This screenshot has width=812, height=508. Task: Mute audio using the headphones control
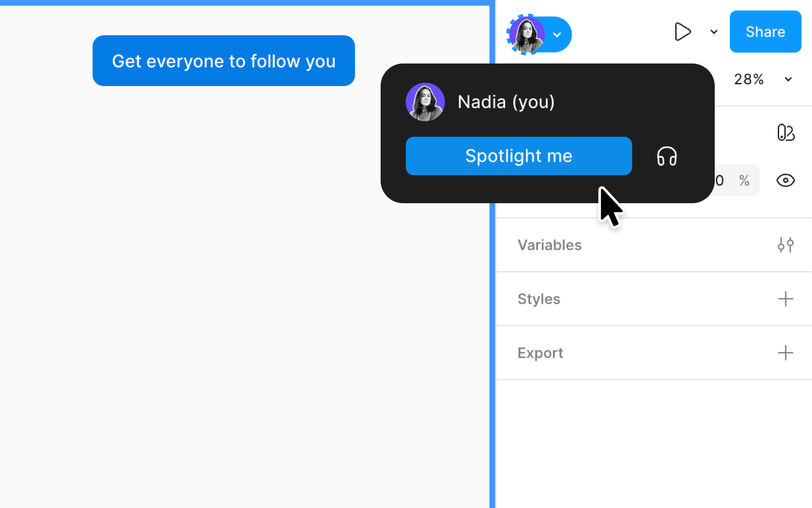667,156
